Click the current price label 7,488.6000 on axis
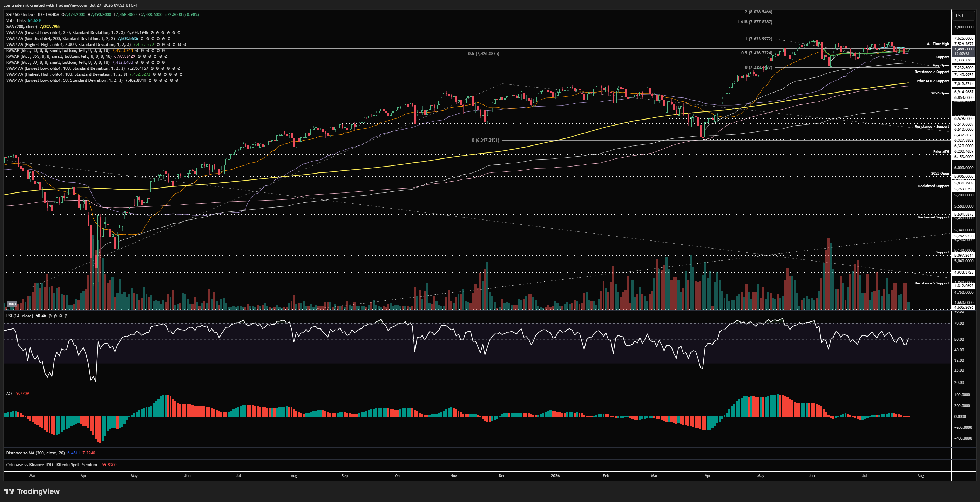Image resolution: width=980 pixels, height=502 pixels. tap(964, 49)
